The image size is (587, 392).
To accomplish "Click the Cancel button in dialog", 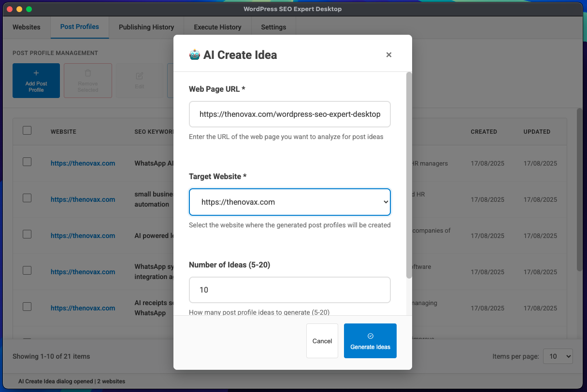I will pyautogui.click(x=322, y=341).
